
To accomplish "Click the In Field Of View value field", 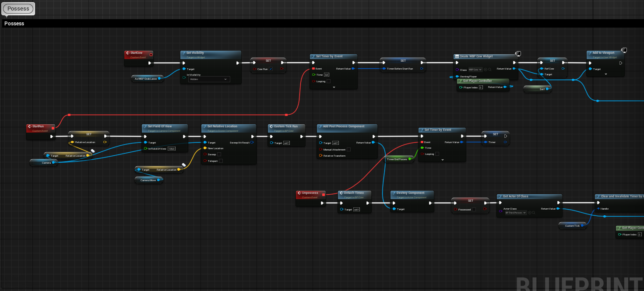I will pos(172,149).
